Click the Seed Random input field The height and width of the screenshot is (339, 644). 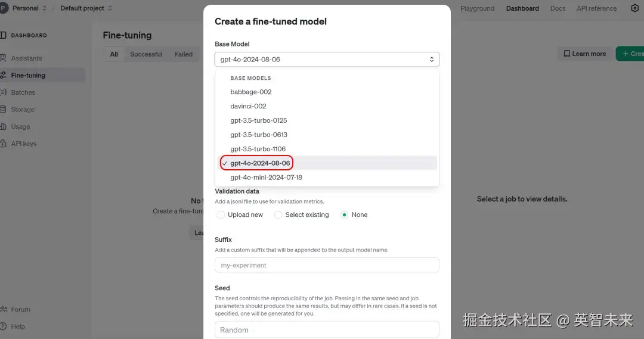(327, 329)
